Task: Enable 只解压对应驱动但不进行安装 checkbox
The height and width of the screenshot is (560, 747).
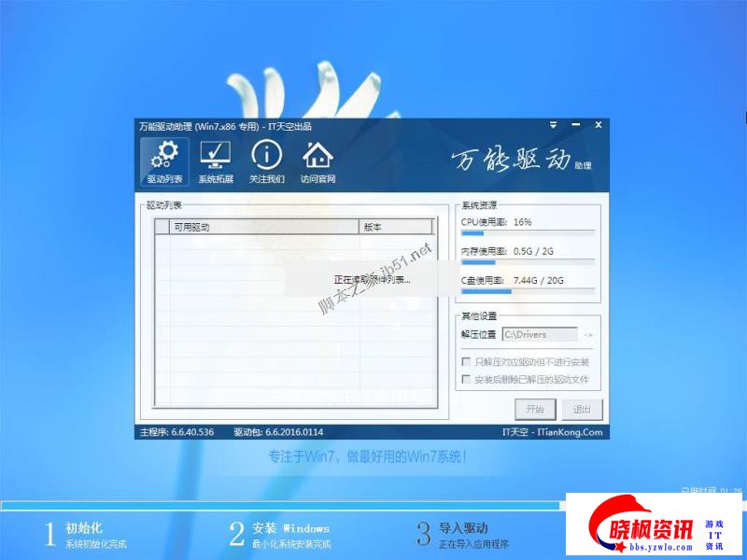Action: coord(467,361)
